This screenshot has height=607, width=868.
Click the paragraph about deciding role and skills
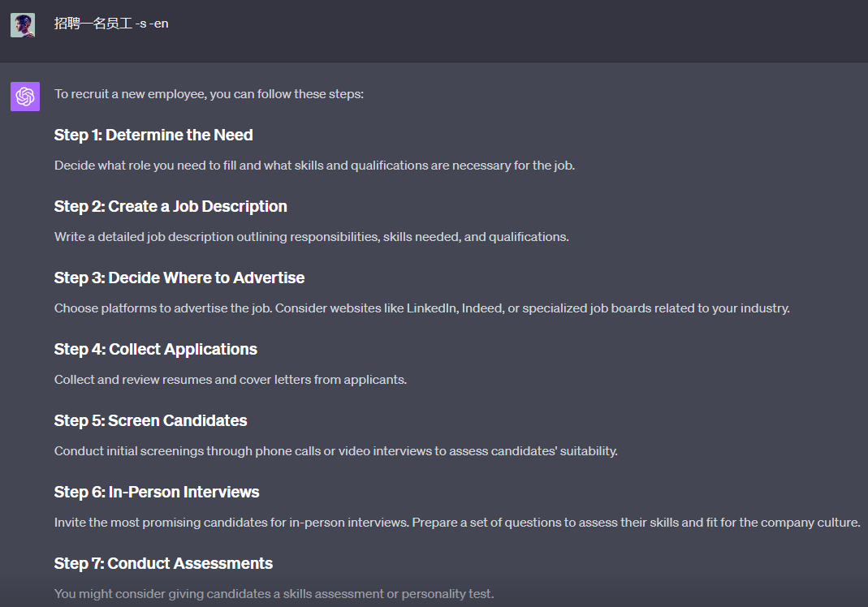pyautogui.click(x=314, y=166)
